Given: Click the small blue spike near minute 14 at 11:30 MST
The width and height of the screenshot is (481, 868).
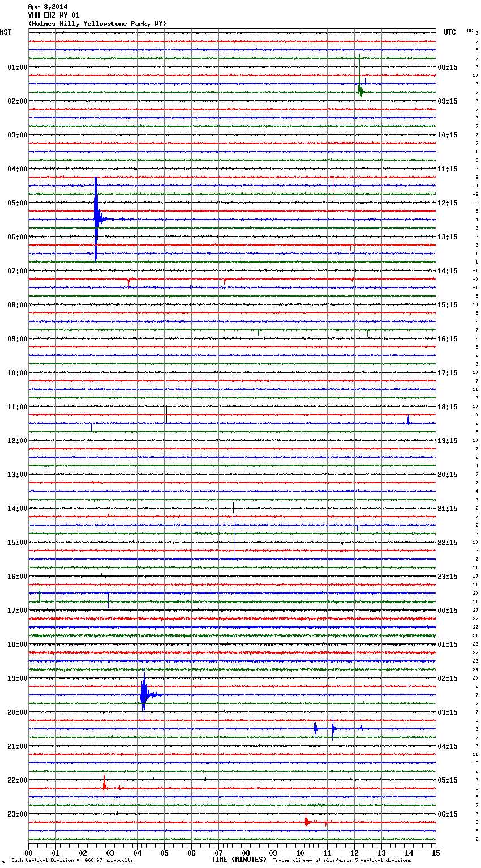Looking at the screenshot, I should [x=408, y=420].
